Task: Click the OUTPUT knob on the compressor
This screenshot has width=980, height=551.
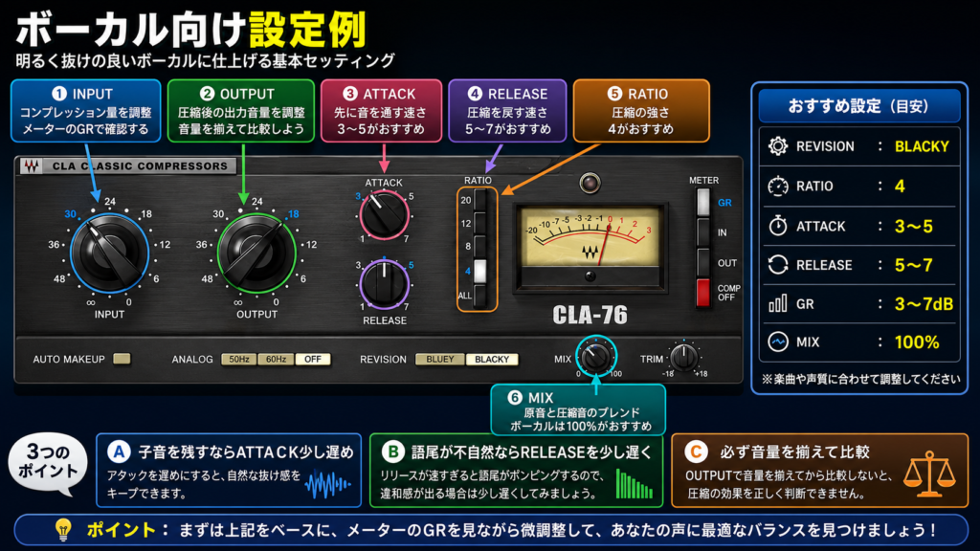Action: pos(256,253)
